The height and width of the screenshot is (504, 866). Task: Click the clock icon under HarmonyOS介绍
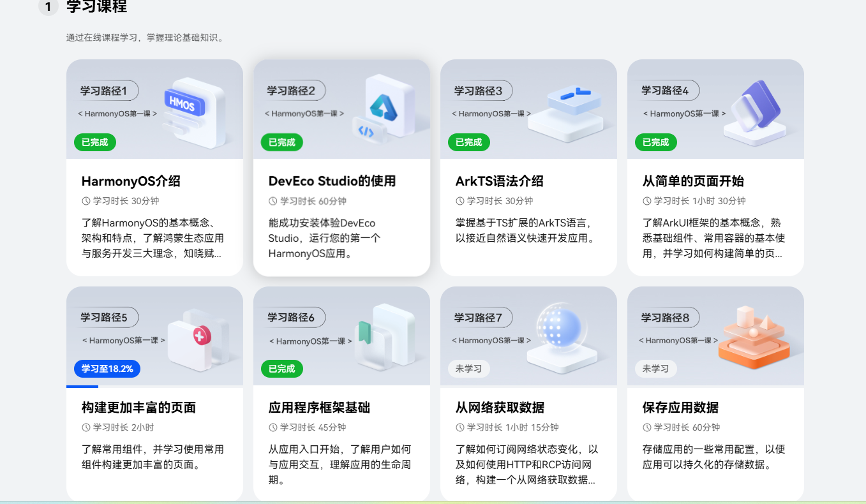(x=86, y=201)
